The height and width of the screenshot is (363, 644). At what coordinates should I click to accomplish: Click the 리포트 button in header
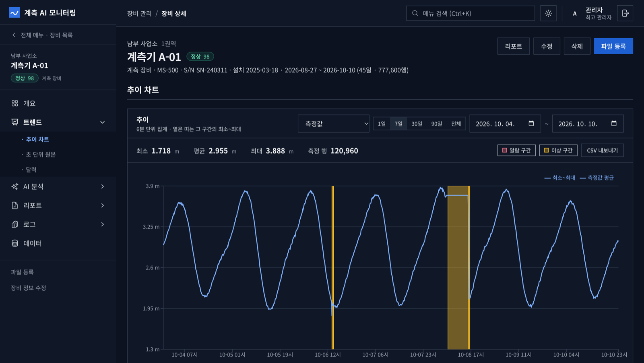pos(514,46)
